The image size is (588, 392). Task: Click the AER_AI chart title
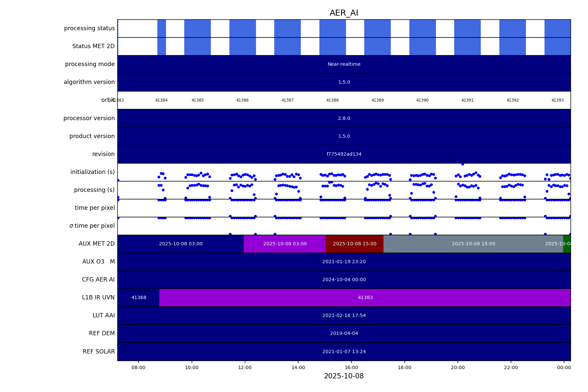tap(344, 13)
